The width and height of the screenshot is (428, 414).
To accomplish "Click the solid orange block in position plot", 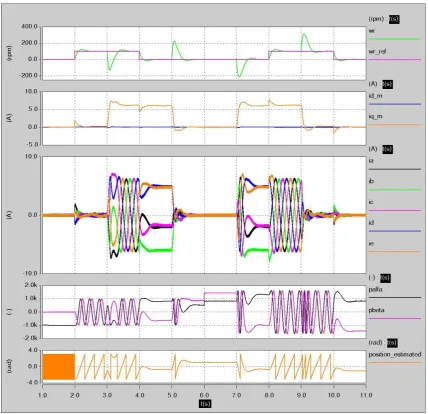I will [58, 367].
